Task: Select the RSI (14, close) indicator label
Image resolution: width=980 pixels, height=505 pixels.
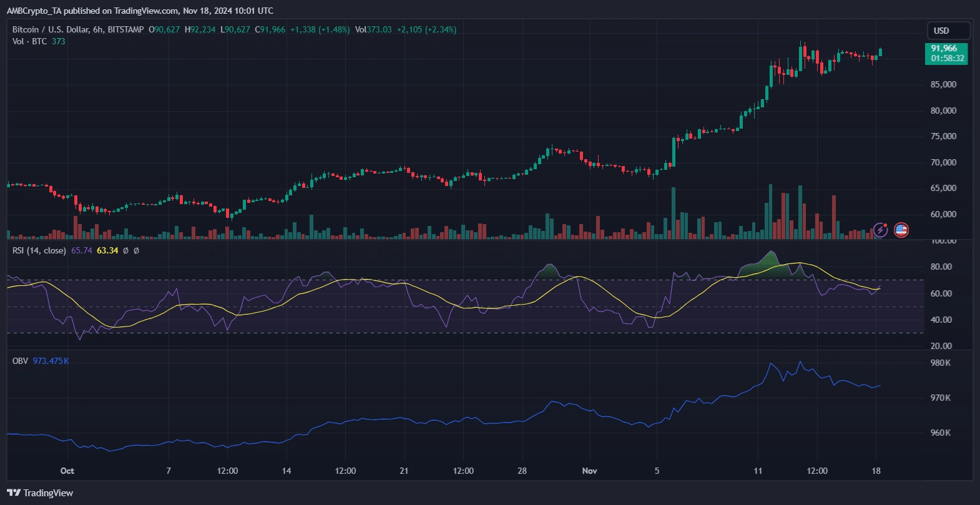Action: point(39,250)
